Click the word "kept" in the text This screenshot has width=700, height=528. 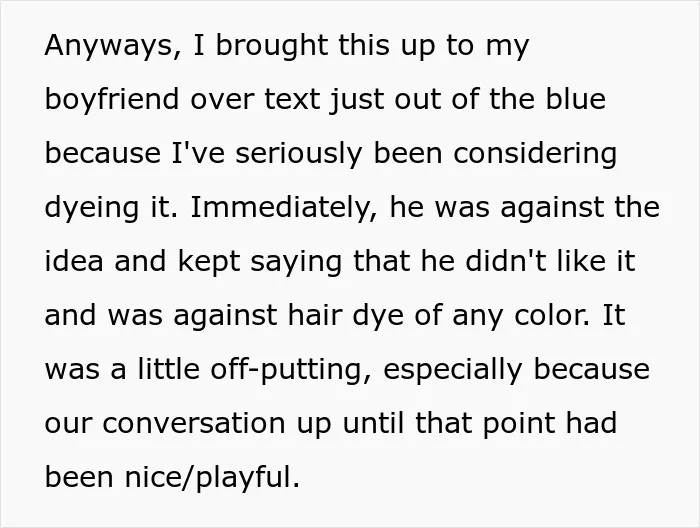209,262
